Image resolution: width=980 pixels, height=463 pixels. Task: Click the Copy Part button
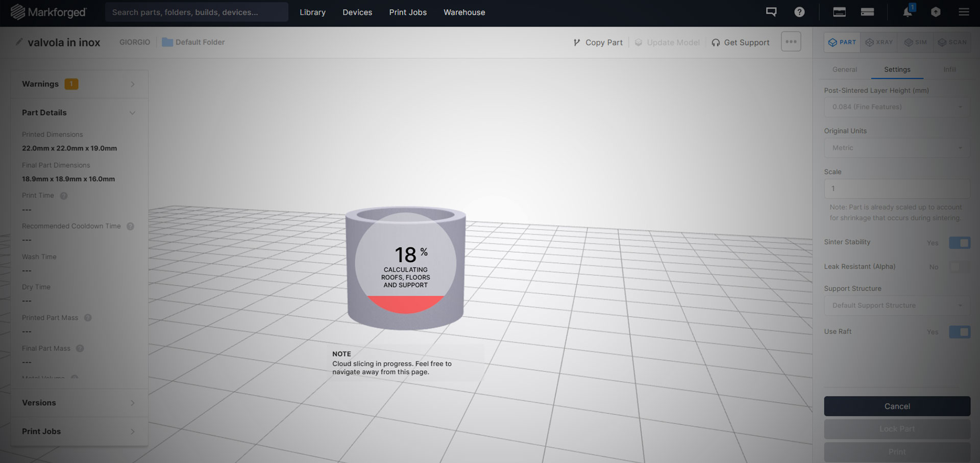click(x=598, y=42)
